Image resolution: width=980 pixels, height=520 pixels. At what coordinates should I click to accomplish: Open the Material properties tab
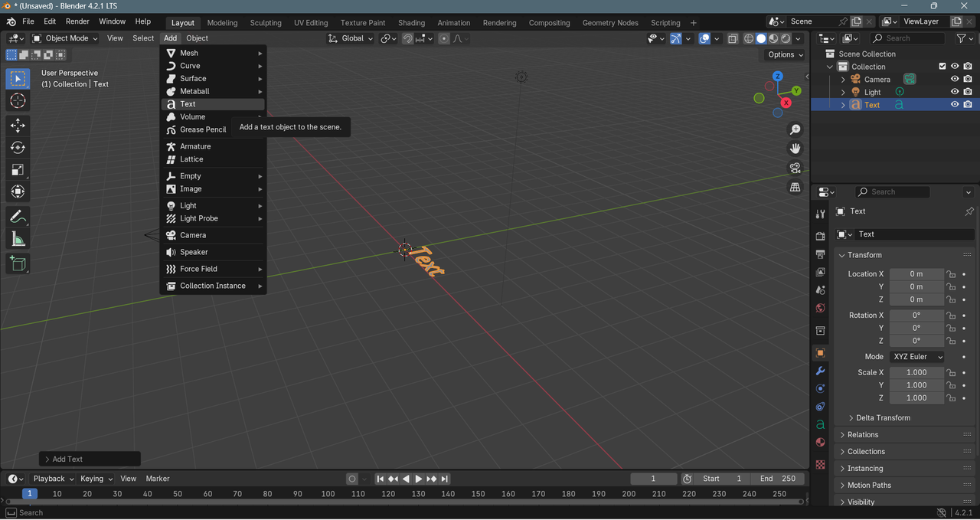(x=820, y=442)
